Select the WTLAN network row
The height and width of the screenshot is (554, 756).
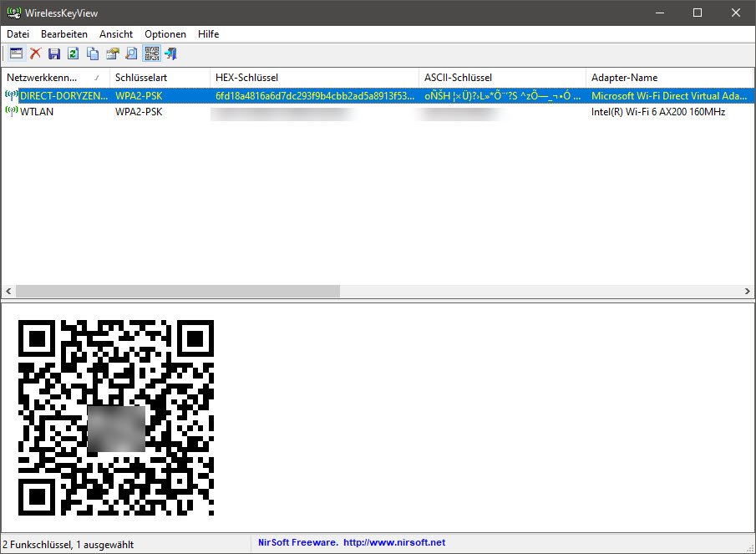coord(378,112)
